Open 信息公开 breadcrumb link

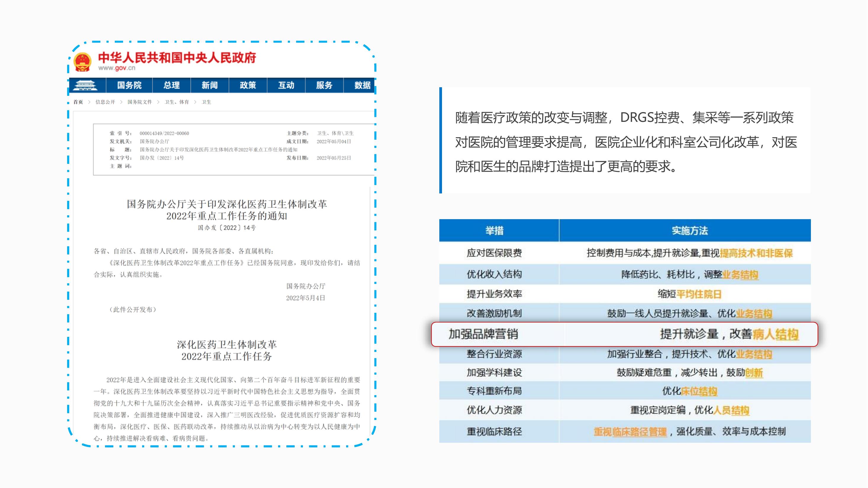(x=105, y=102)
